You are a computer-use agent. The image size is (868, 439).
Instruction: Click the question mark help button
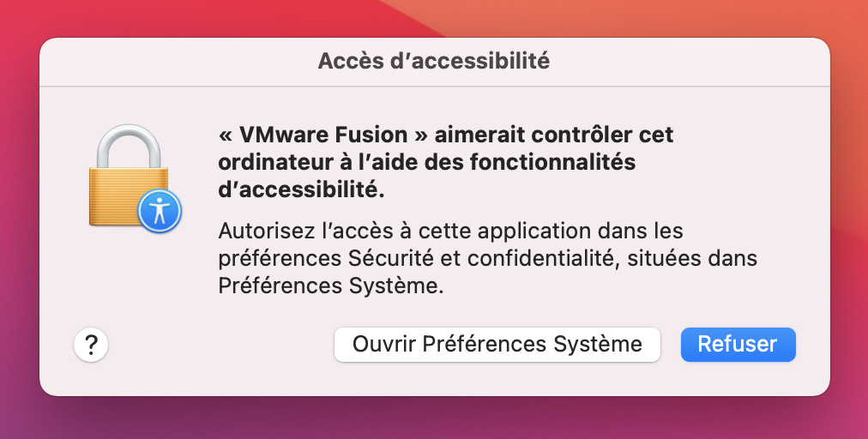click(91, 345)
